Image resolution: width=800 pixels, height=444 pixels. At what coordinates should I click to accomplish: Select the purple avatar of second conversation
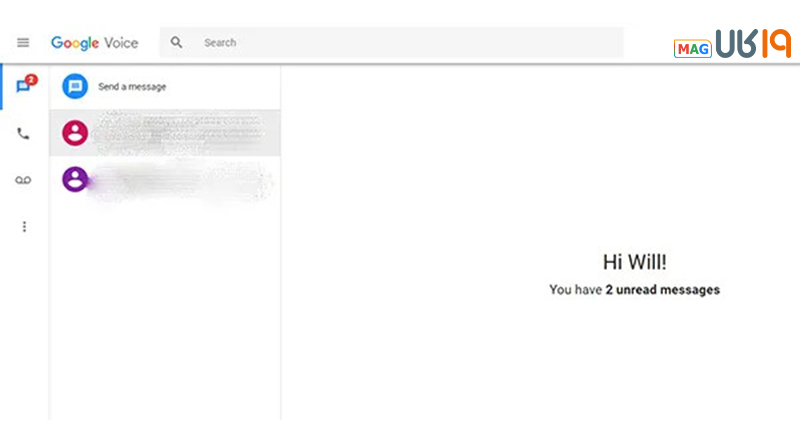(74, 180)
